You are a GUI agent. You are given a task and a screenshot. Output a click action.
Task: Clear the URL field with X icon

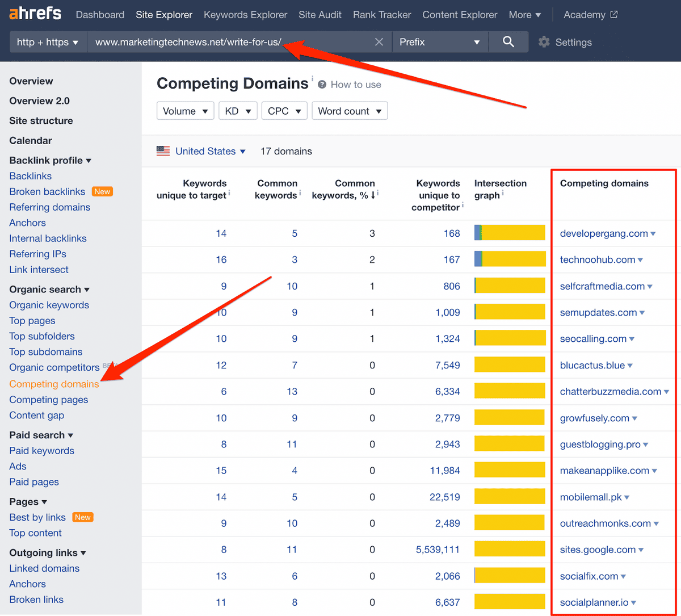pyautogui.click(x=379, y=42)
